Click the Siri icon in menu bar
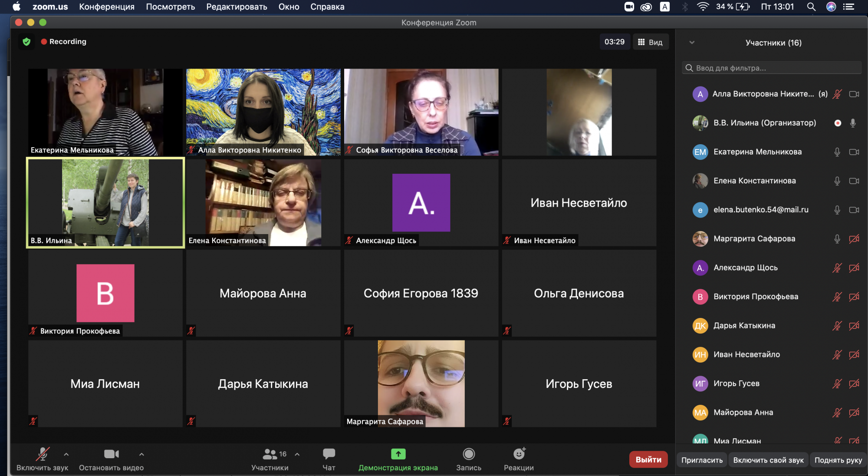 tap(831, 7)
